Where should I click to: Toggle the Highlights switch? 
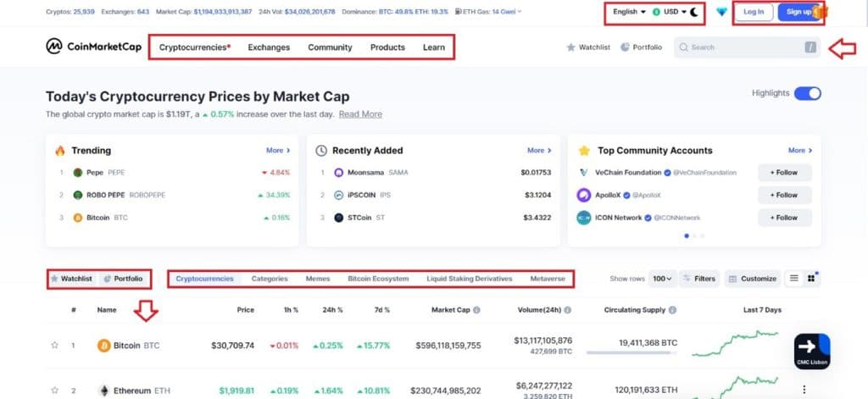(x=808, y=93)
